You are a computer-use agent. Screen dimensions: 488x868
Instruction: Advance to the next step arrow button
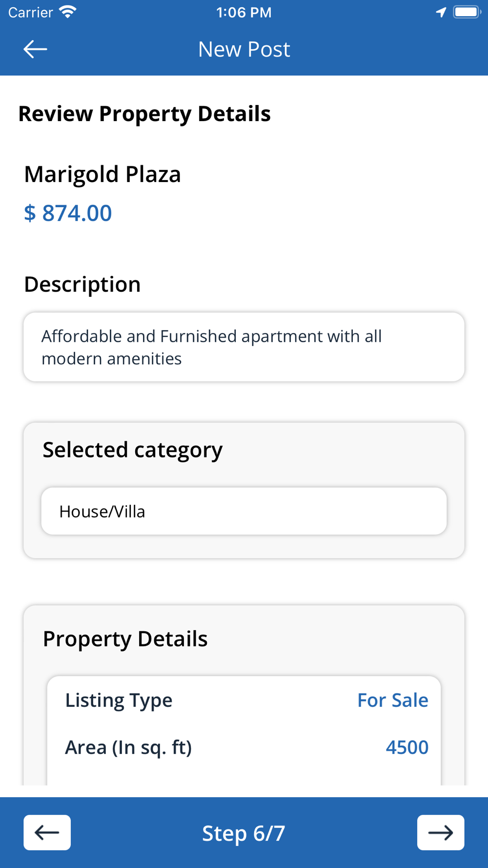tap(440, 832)
